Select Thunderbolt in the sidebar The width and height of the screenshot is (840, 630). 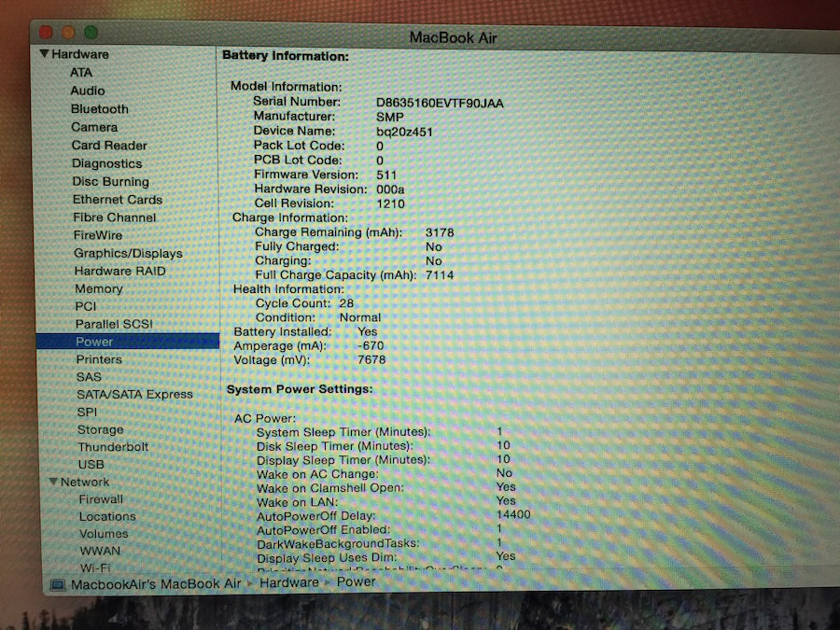pyautogui.click(x=113, y=447)
